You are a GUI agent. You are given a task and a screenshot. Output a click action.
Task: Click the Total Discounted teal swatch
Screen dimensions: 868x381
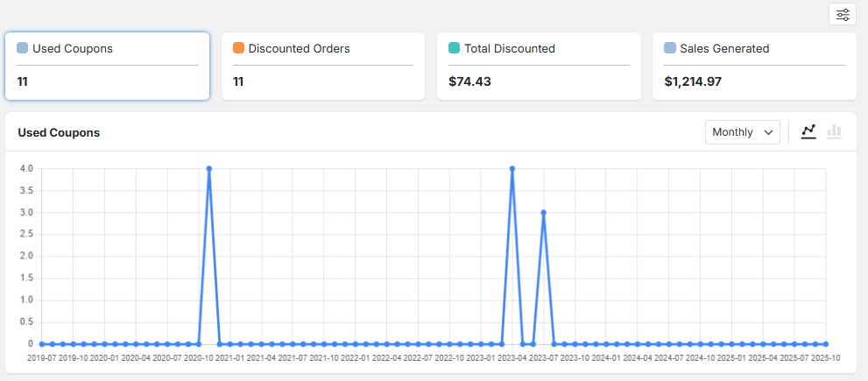tap(454, 49)
